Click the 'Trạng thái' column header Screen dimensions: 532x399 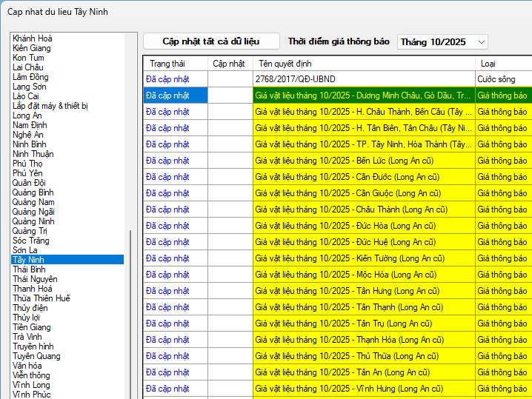point(167,64)
